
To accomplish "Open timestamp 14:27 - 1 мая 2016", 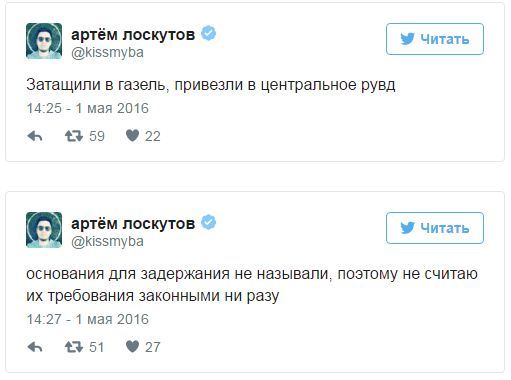I will [88, 319].
